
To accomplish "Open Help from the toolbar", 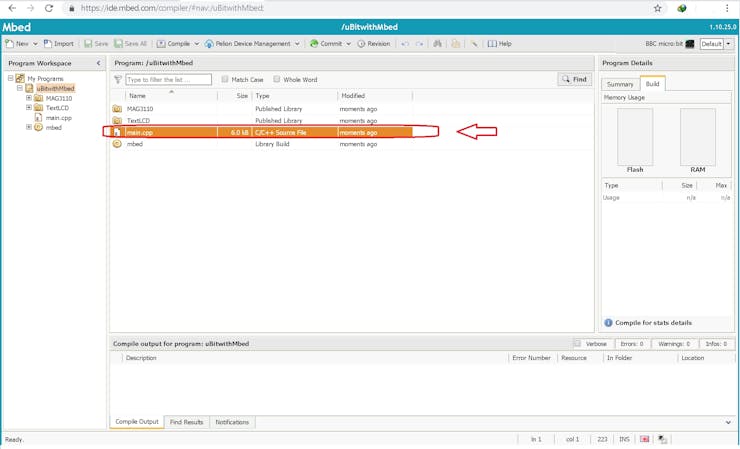I will pos(499,43).
